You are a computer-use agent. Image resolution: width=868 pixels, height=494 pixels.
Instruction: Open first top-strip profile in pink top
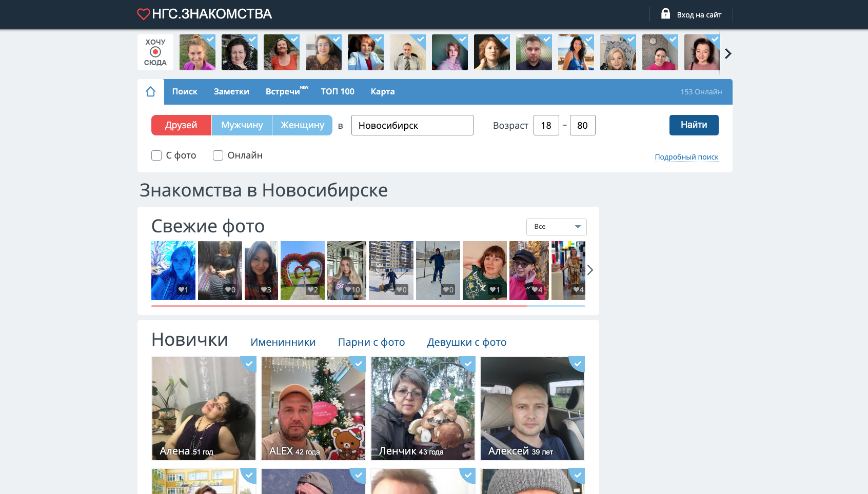(x=198, y=52)
